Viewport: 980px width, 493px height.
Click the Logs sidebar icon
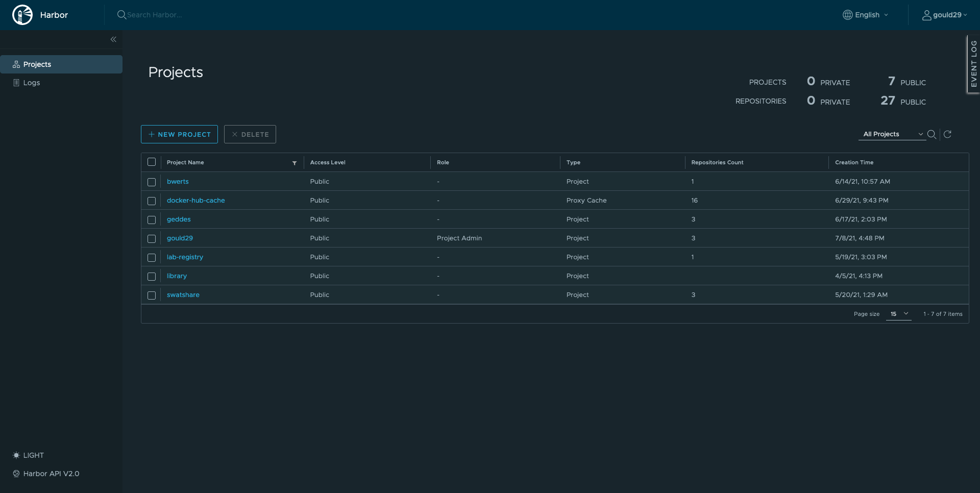pos(16,82)
